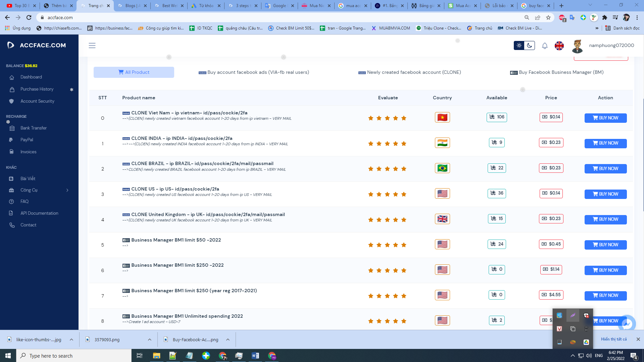
Task: Go to Dashboard in sidebar
Action: [x=31, y=77]
